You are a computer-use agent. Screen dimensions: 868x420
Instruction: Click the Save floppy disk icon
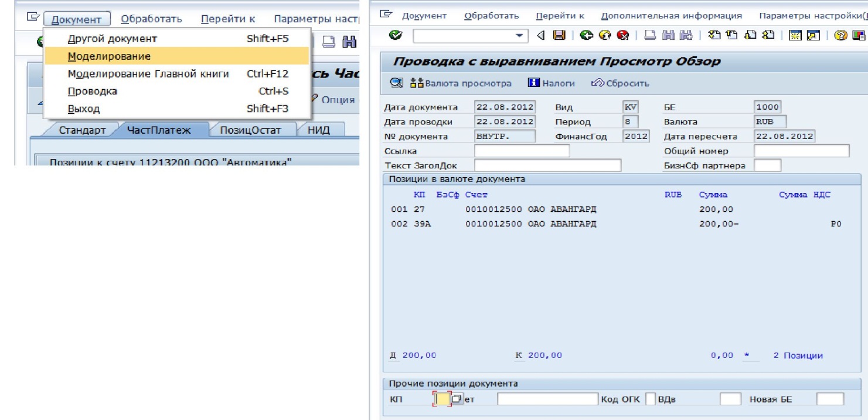[560, 36]
